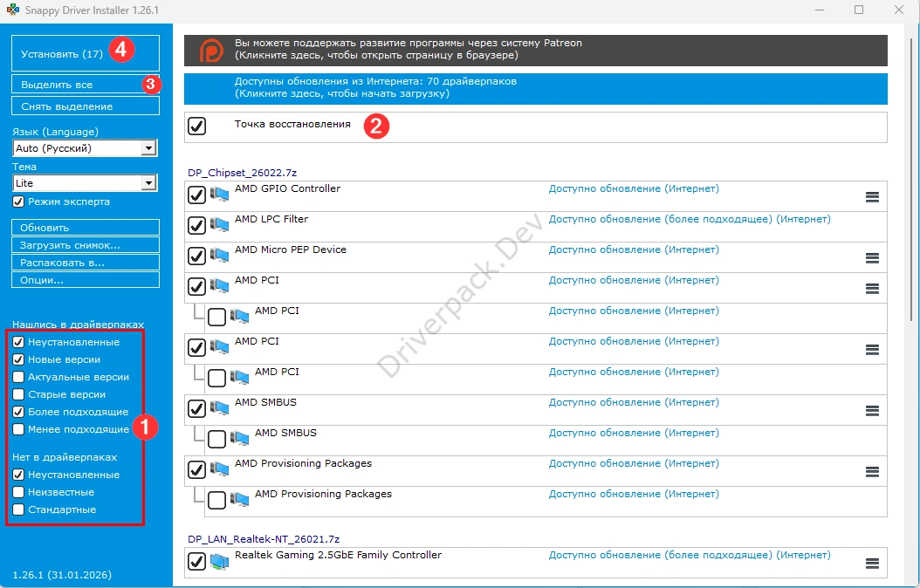This screenshot has height=588, width=920.
Task: Click the Patreon logo icon
Action: pos(210,51)
